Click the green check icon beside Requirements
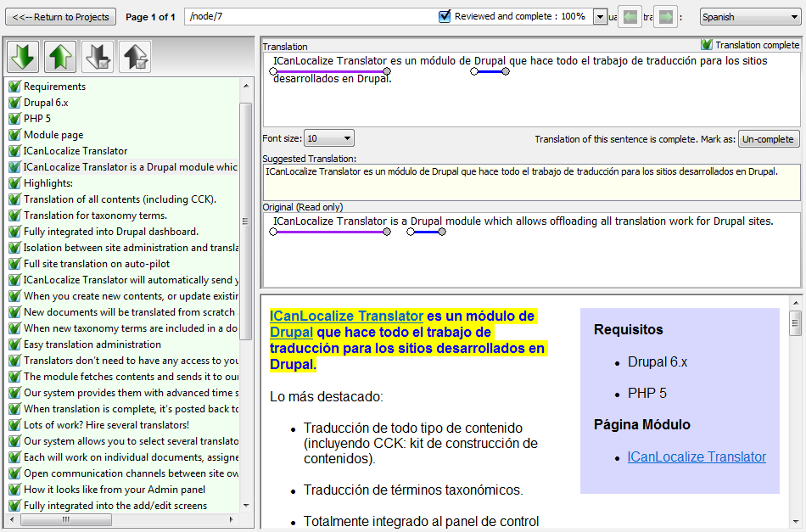806x532 pixels. point(14,87)
